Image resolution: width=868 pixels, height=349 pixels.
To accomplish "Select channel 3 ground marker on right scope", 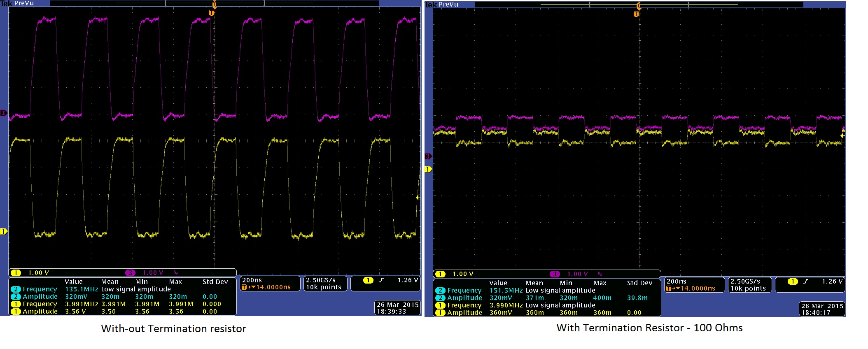I will tap(428, 156).
